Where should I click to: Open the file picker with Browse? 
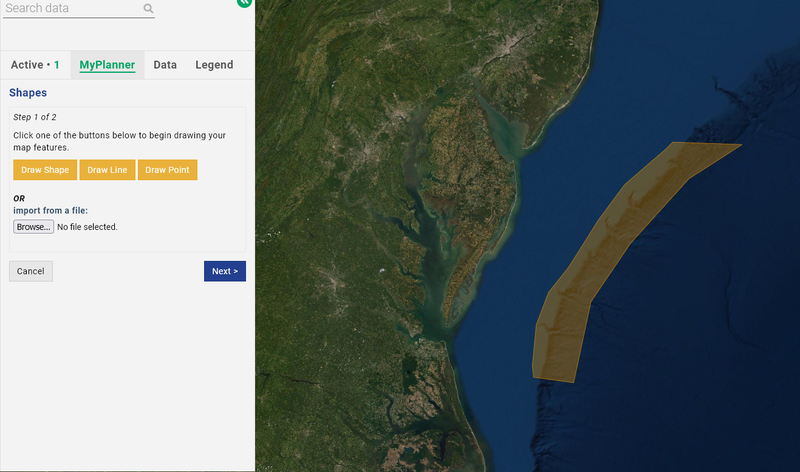pyautogui.click(x=33, y=227)
